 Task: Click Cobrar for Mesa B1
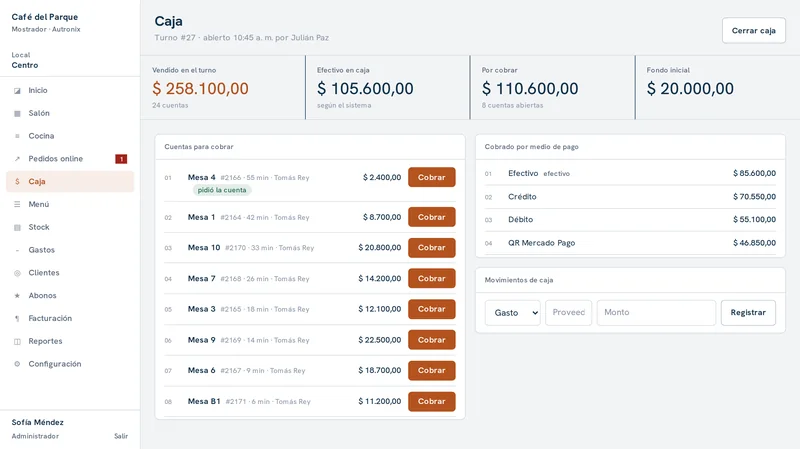click(x=432, y=402)
